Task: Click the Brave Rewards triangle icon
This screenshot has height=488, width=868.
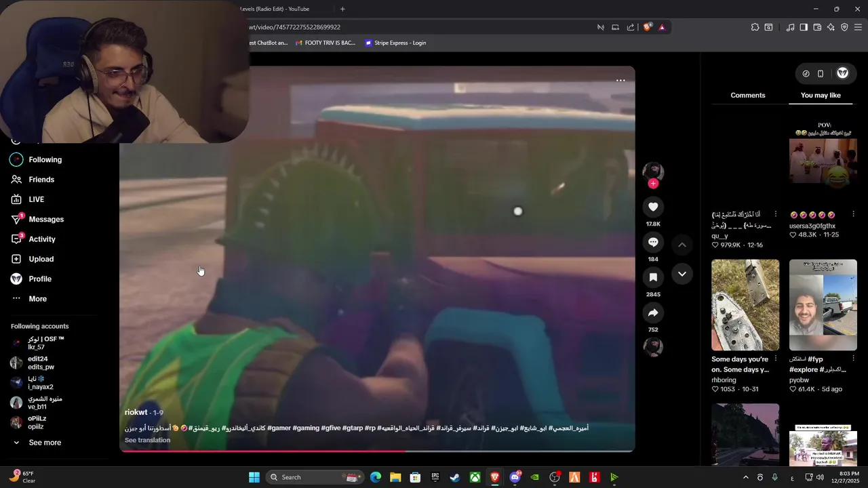Action: [x=662, y=27]
